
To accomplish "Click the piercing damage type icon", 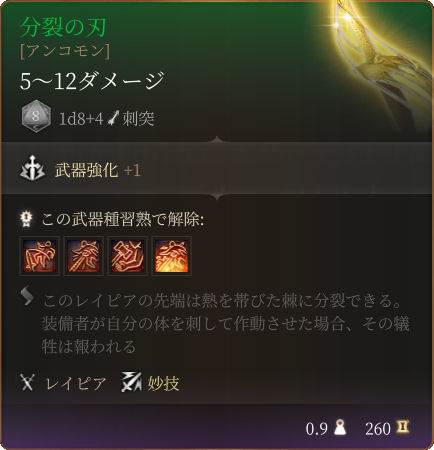I will click(113, 118).
